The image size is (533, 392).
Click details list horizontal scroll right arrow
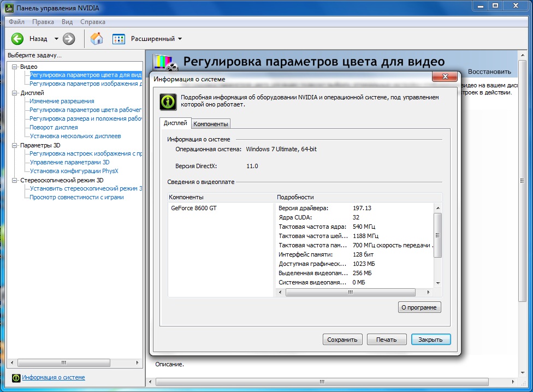[428, 292]
